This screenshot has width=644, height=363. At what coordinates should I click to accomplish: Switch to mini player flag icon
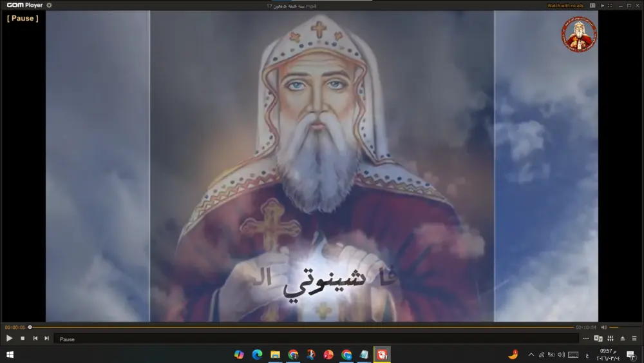(603, 6)
